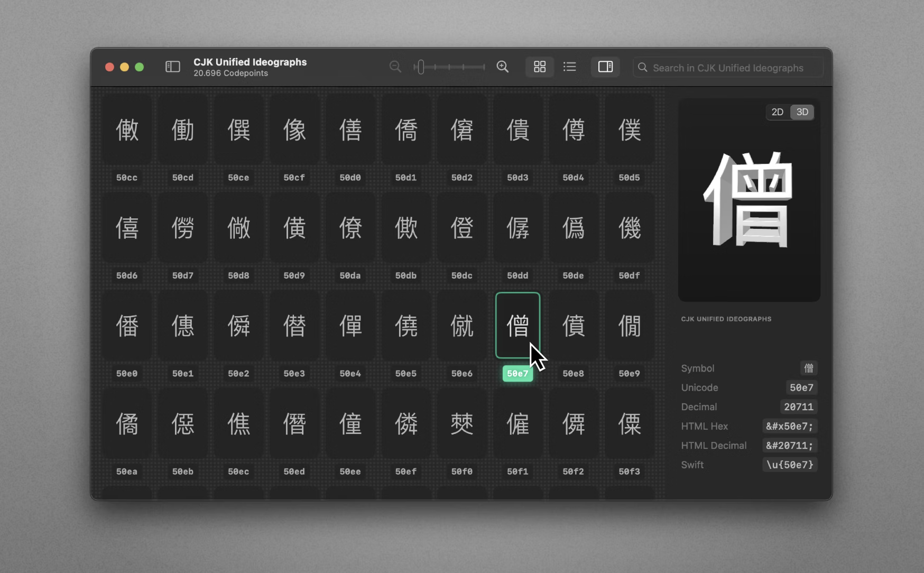924x573 pixels.
Task: Copy the HTML Hex value &#x50e7;
Action: click(789, 426)
